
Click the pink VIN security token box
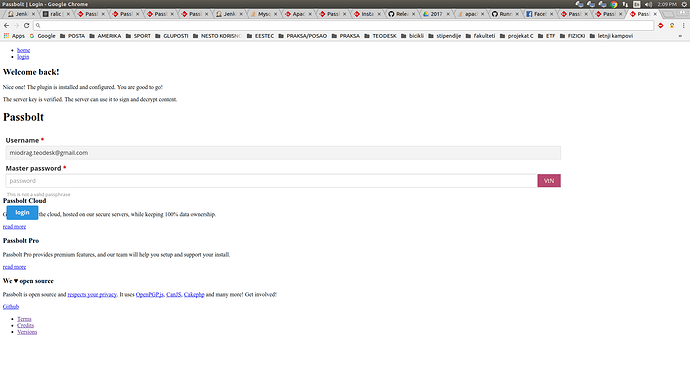click(x=549, y=181)
